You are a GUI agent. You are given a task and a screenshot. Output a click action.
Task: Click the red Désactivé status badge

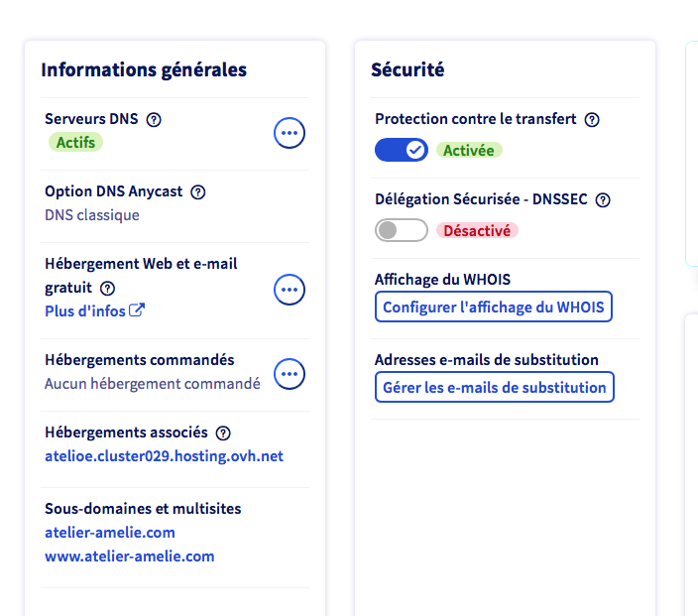(x=477, y=230)
